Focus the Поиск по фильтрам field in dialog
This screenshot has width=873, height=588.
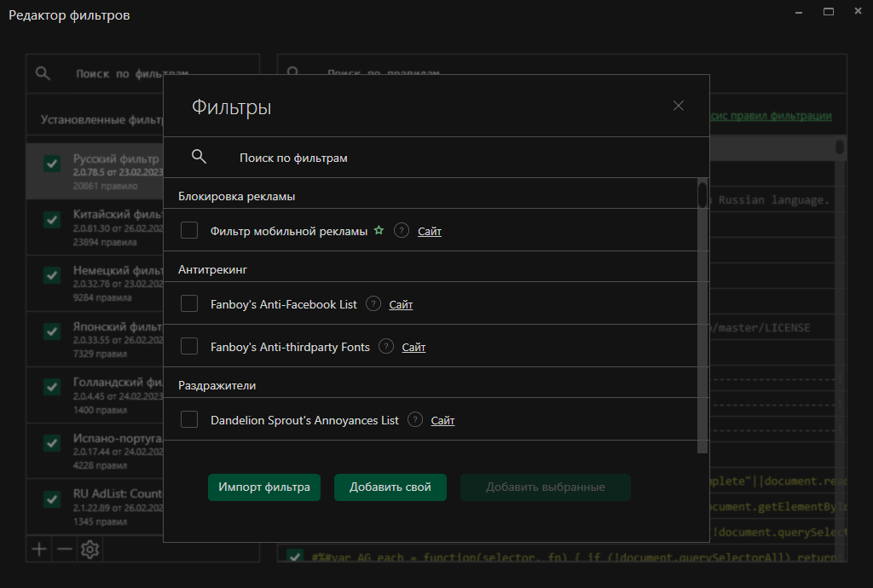click(x=436, y=158)
